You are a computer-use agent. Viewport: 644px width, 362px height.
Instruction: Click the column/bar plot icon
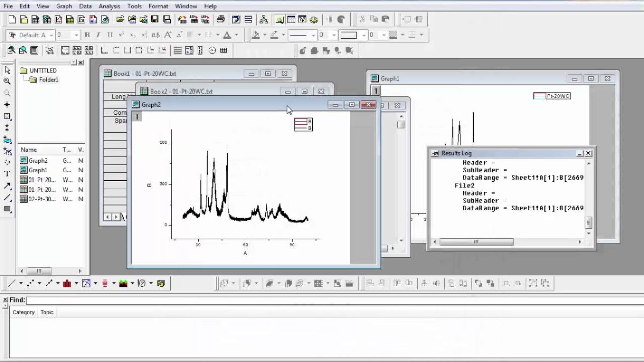pos(67,283)
